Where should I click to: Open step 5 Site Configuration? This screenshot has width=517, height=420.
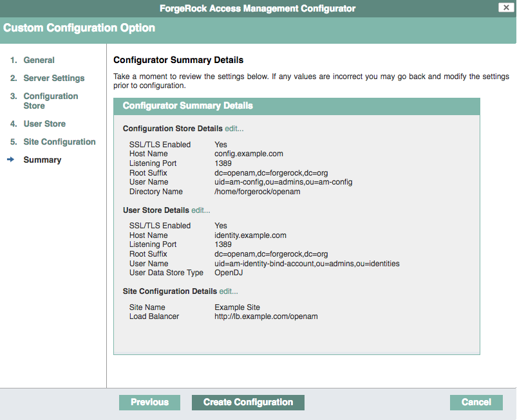pos(59,142)
